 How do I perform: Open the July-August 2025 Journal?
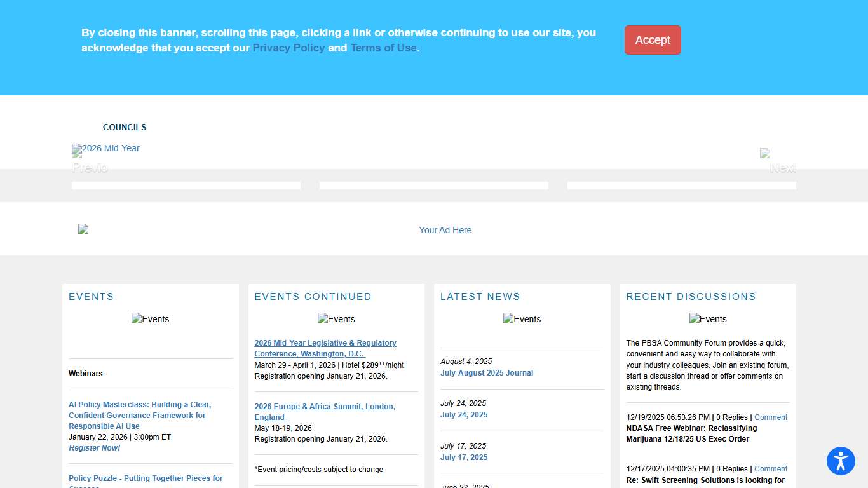[x=487, y=373]
